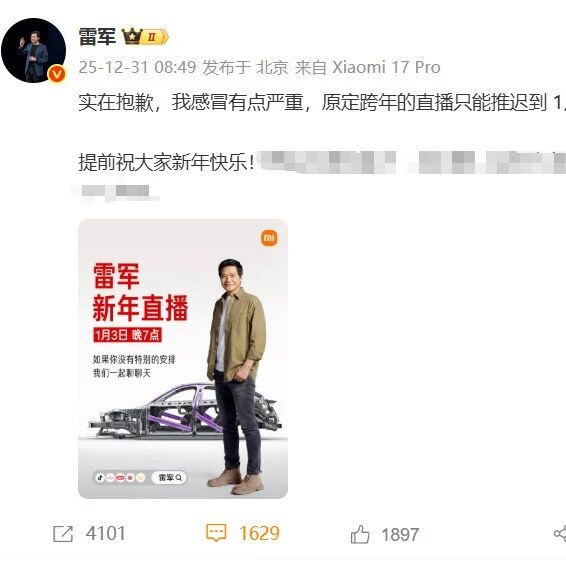Click the 1月3日 晚7点 red date banner
This screenshot has height=565, width=566.
tap(127, 335)
